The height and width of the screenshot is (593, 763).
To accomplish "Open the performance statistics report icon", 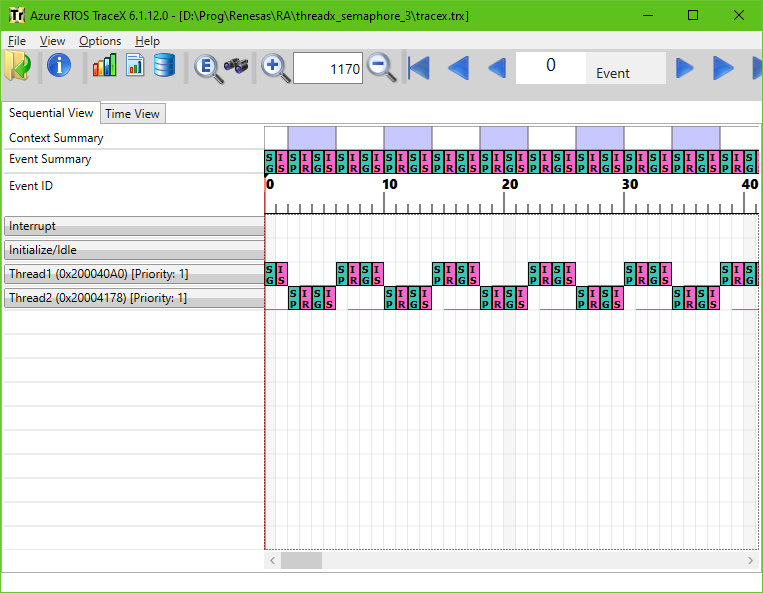I will pyautogui.click(x=135, y=65).
